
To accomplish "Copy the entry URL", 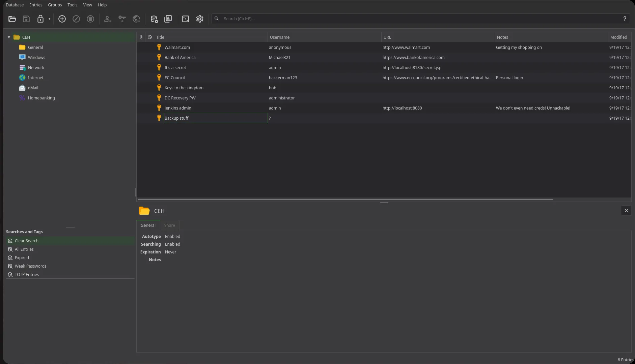I will click(x=136, y=19).
